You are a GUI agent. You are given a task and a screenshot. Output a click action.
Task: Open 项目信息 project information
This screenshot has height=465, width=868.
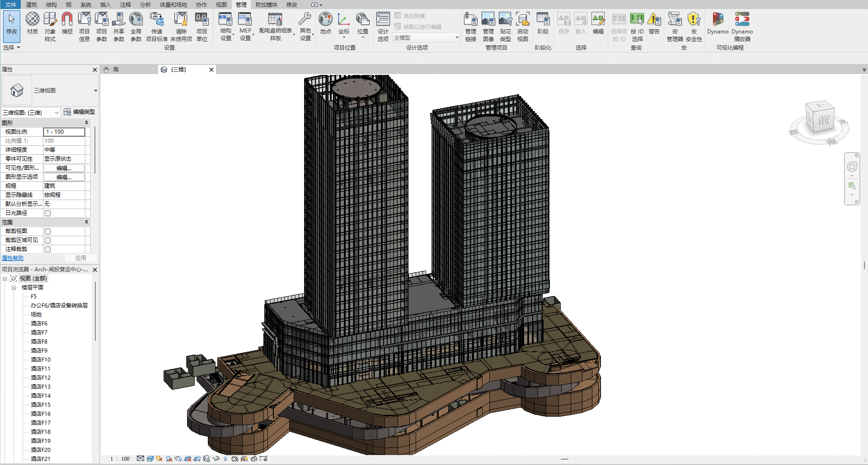pyautogui.click(x=84, y=27)
